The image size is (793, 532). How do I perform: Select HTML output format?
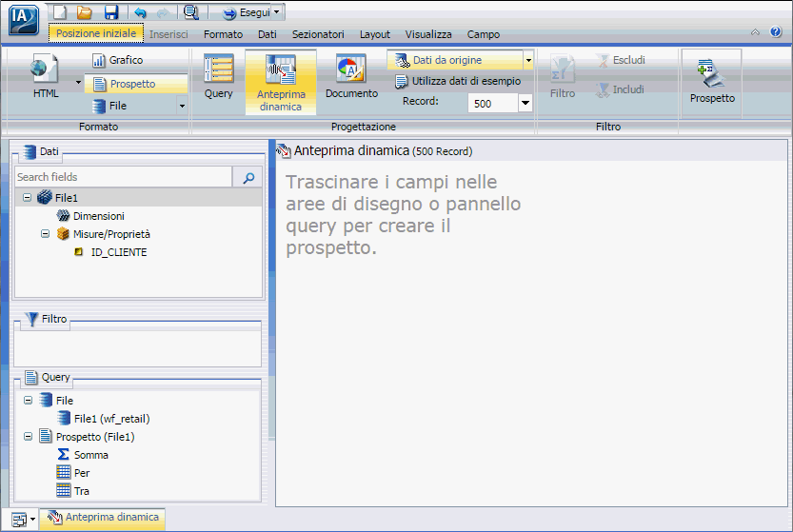point(46,76)
